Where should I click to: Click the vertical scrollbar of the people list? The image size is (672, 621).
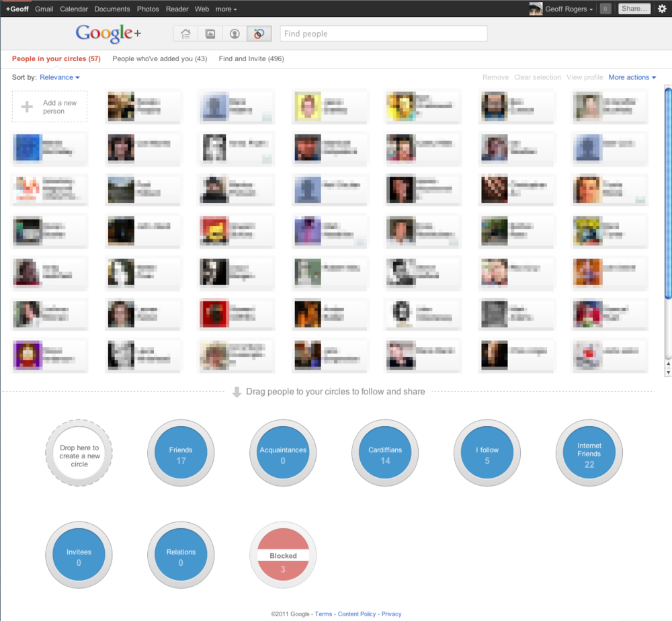click(668, 195)
